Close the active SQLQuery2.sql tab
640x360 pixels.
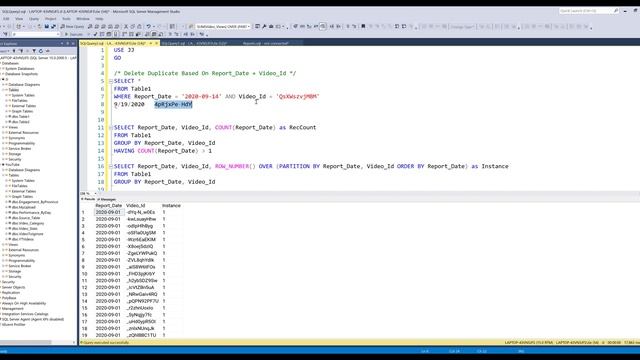pos(156,43)
